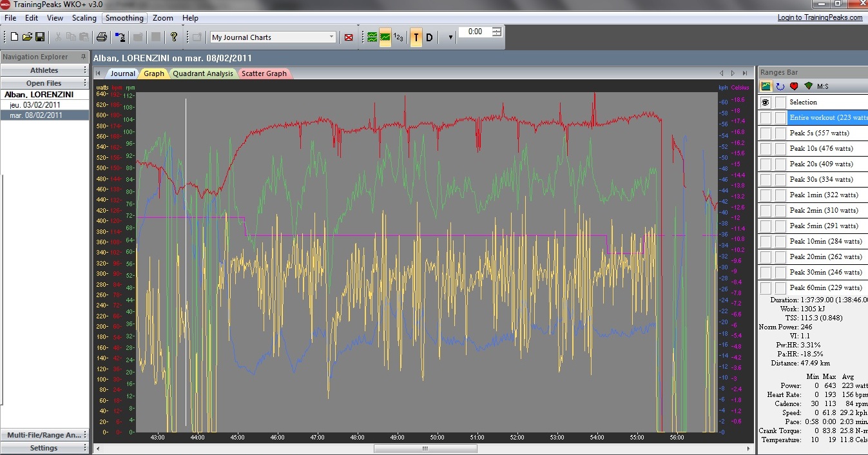Open the Help menu
868x455 pixels.
click(190, 18)
